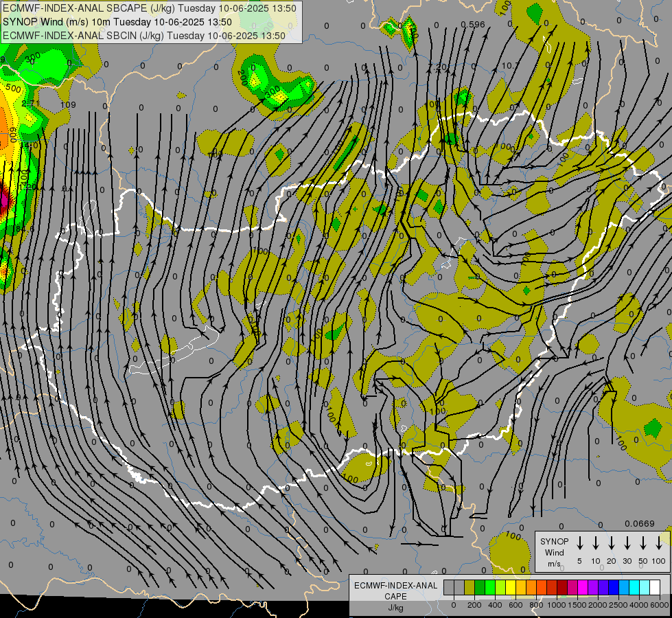672x618 pixels.
Task: Click the SYNOP wind arrow above 50
Action: click(x=643, y=543)
